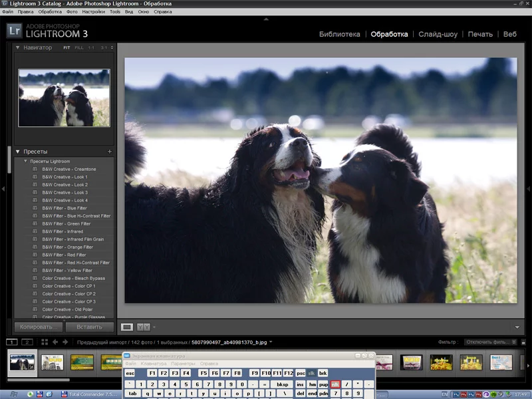
Task: Set navigator zoom to FILL
Action: pos(79,48)
